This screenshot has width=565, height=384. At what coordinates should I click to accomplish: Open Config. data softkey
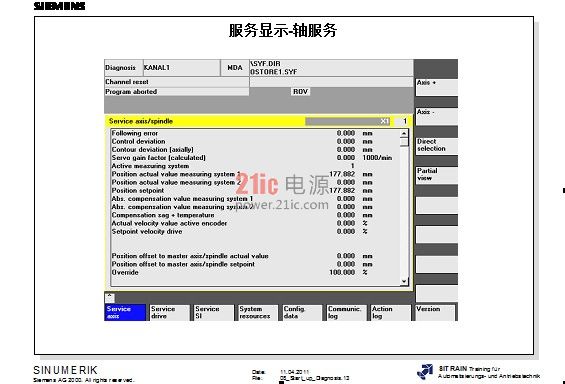coord(302,312)
